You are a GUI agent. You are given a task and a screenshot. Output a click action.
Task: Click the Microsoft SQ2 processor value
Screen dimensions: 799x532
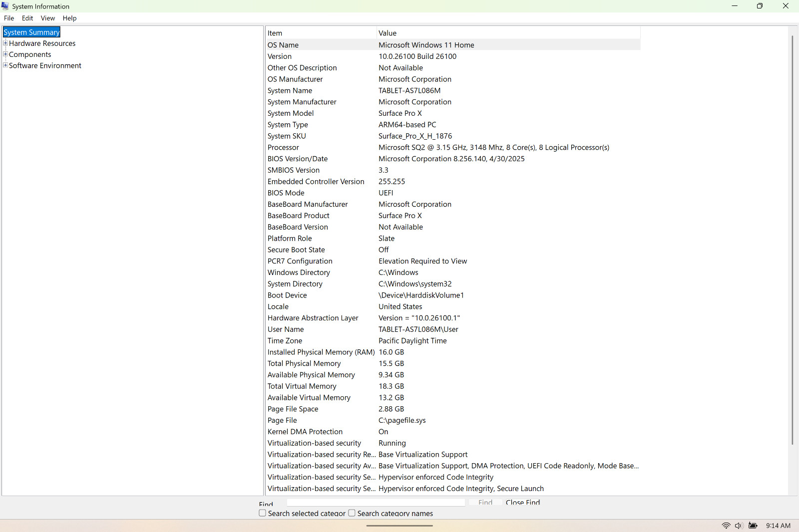(494, 147)
